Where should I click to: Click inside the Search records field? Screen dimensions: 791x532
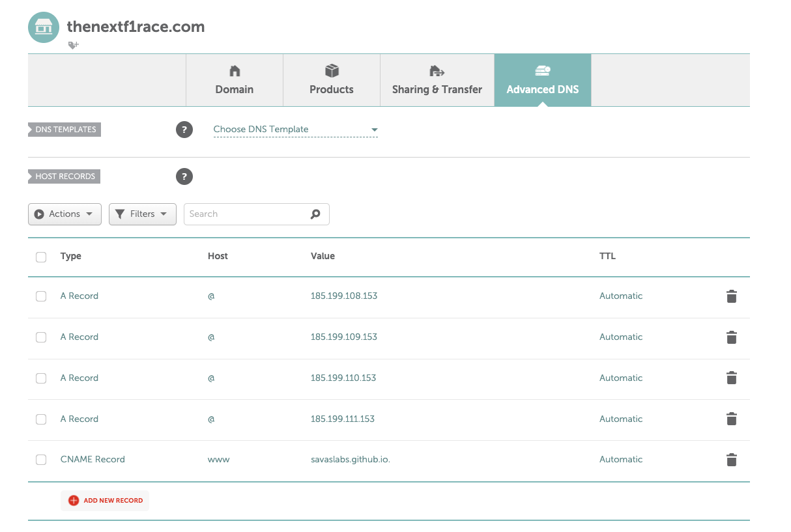tap(248, 214)
